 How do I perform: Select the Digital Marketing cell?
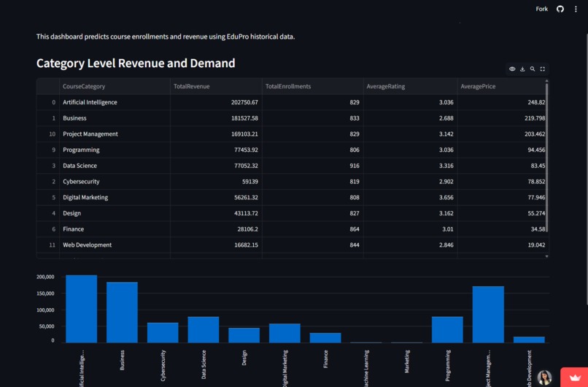115,197
